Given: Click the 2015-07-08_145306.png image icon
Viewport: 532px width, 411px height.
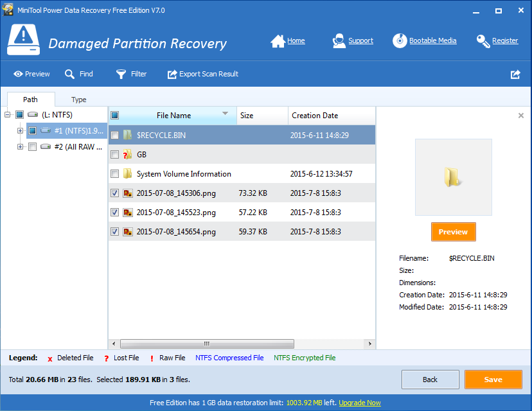Looking at the screenshot, I should tap(128, 193).
